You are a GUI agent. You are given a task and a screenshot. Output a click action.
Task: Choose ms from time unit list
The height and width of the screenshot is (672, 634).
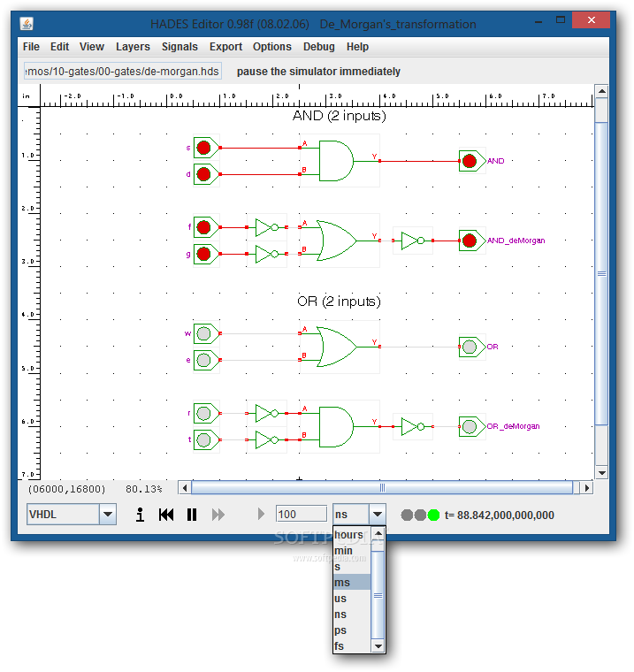[352, 583]
